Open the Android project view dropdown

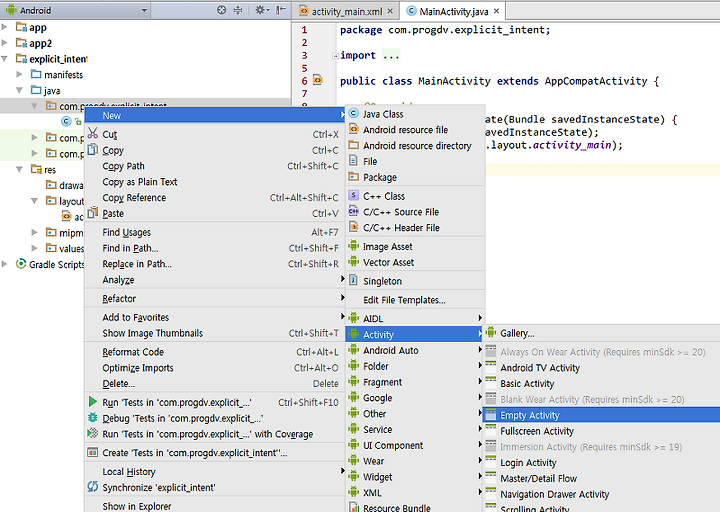point(76,10)
